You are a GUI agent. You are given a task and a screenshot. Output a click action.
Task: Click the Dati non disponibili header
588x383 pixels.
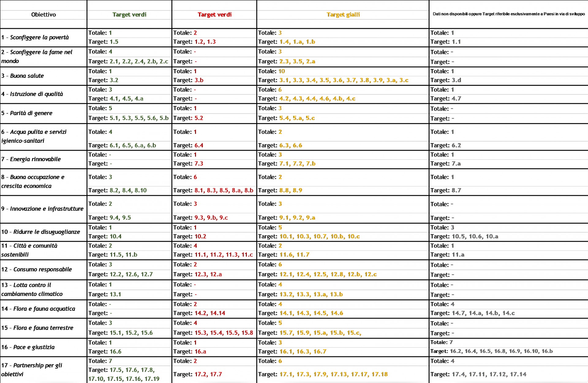pos(508,14)
